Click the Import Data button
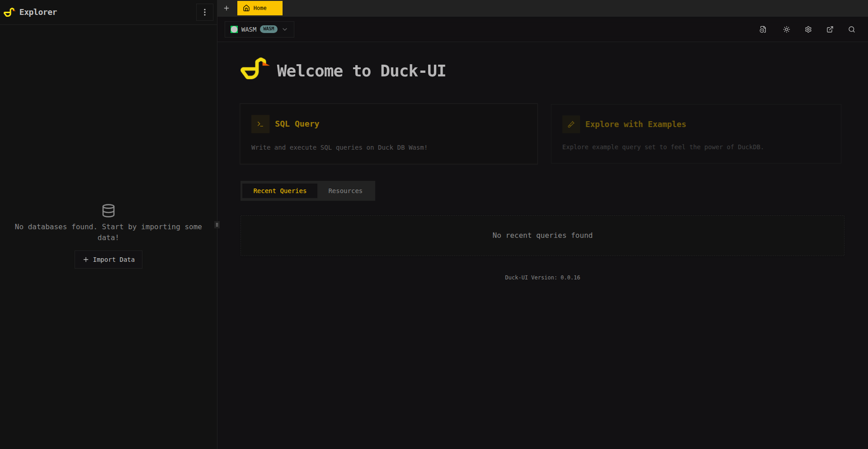Viewport: 868px width, 449px height. 108,260
